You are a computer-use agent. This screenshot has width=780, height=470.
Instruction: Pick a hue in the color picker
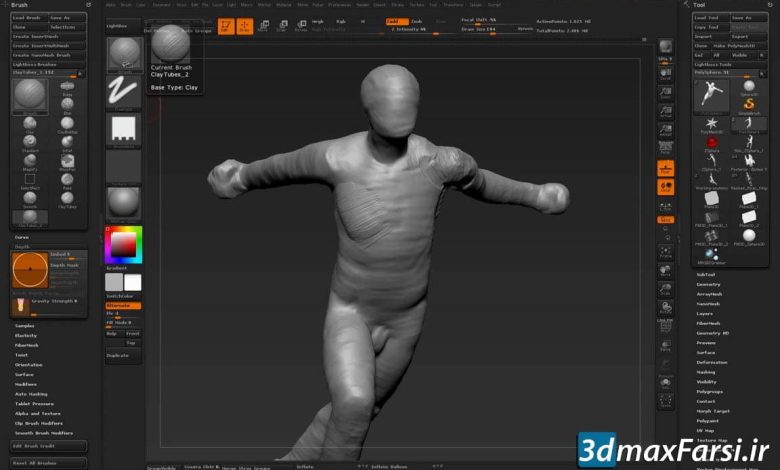[x=123, y=244]
